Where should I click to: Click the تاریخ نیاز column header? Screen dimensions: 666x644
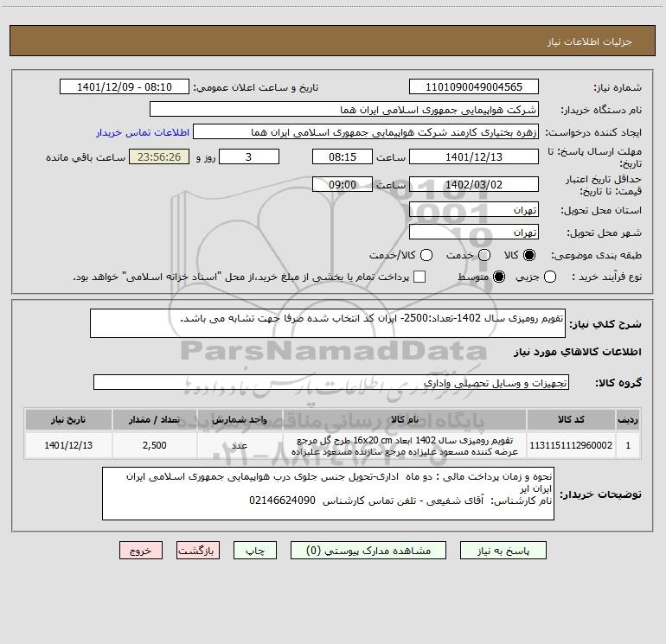(x=68, y=419)
